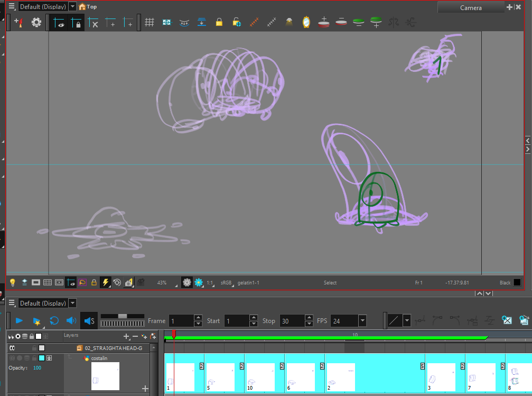The height and width of the screenshot is (396, 532).
Task: Click the gelatin1-1 drawing name in status bar
Action: coord(248,282)
